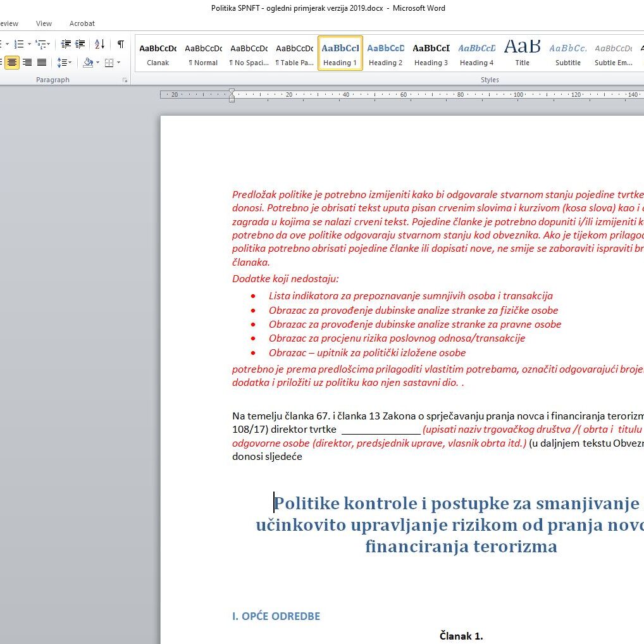This screenshot has width=644, height=644.
Task: Toggle justify alignment button
Action: pyautogui.click(x=42, y=63)
